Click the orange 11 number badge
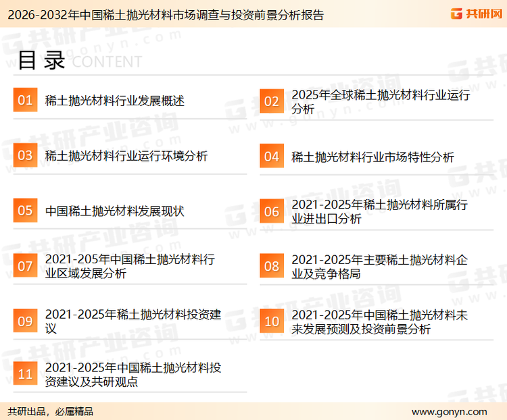Image resolution: width=507 pixels, height=420 pixels. (25, 374)
